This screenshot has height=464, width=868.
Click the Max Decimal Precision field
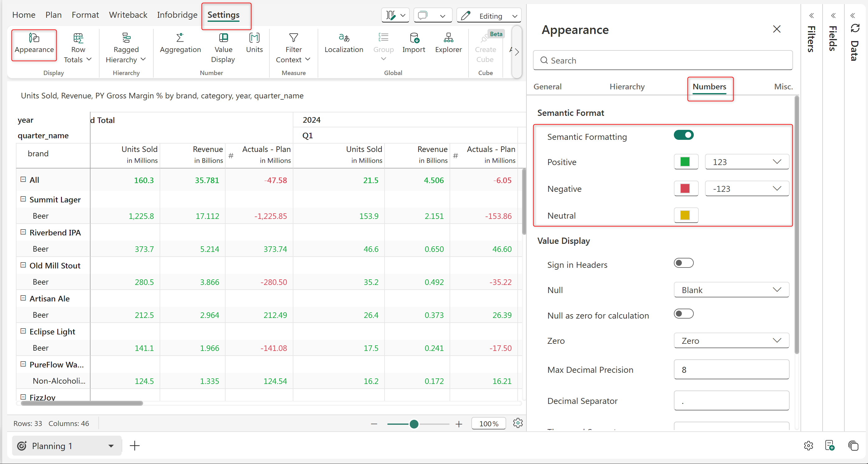(x=731, y=370)
